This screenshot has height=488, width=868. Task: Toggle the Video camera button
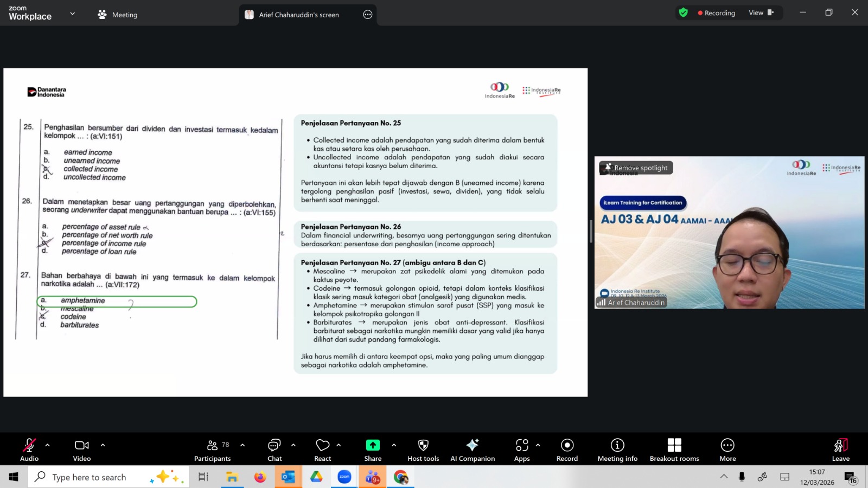[x=82, y=449]
